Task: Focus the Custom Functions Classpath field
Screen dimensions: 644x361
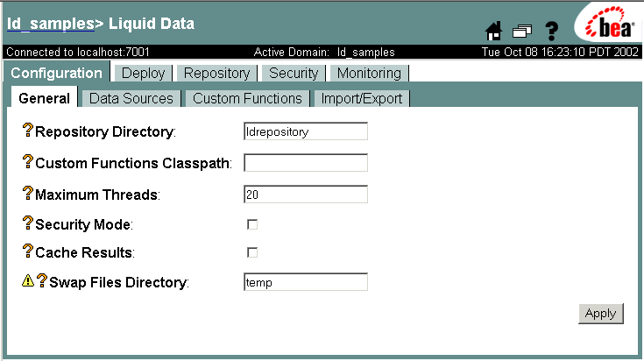Action: coord(306,163)
